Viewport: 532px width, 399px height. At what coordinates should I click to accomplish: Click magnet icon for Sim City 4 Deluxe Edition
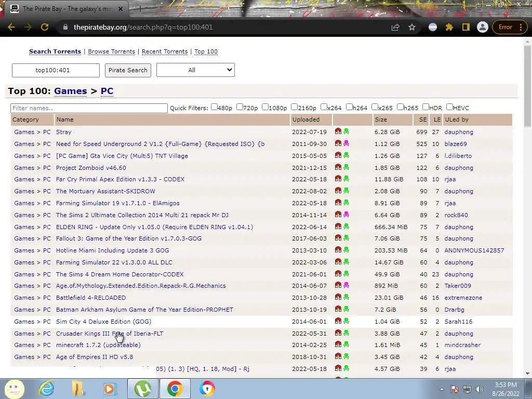(338, 321)
